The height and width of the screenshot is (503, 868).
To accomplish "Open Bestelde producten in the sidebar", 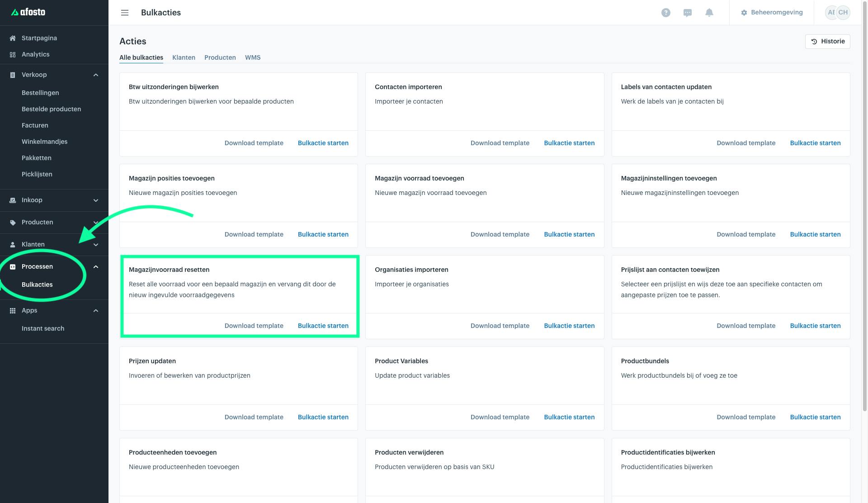I will pyautogui.click(x=52, y=109).
